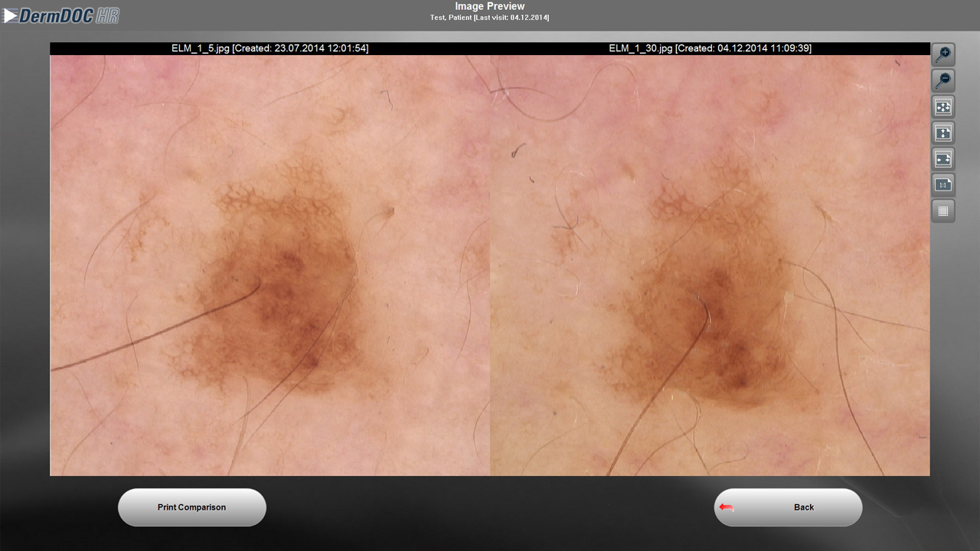Screen dimensions: 980x551
Task: Click the Print Comparison button
Action: 192,507
